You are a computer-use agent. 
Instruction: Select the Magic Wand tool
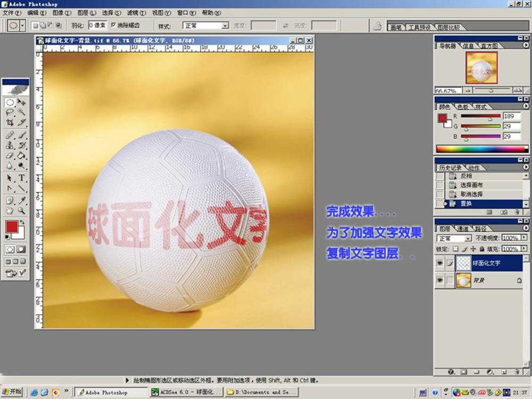21,112
